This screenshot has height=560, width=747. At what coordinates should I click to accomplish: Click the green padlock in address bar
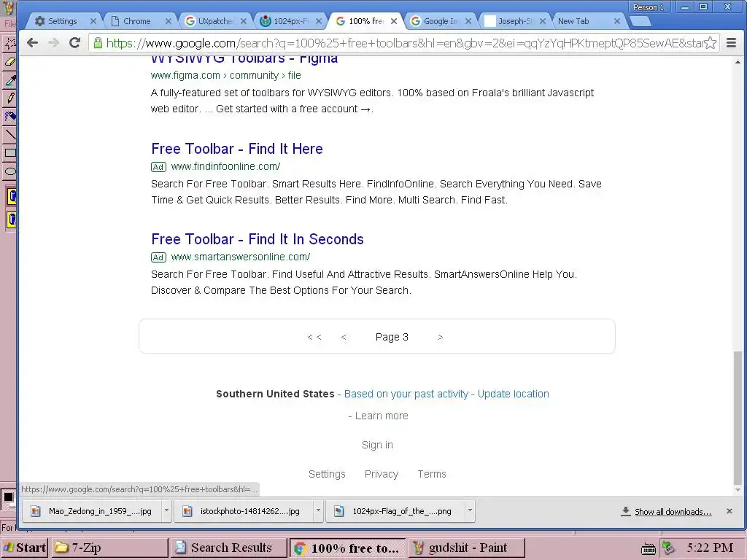pyautogui.click(x=98, y=43)
